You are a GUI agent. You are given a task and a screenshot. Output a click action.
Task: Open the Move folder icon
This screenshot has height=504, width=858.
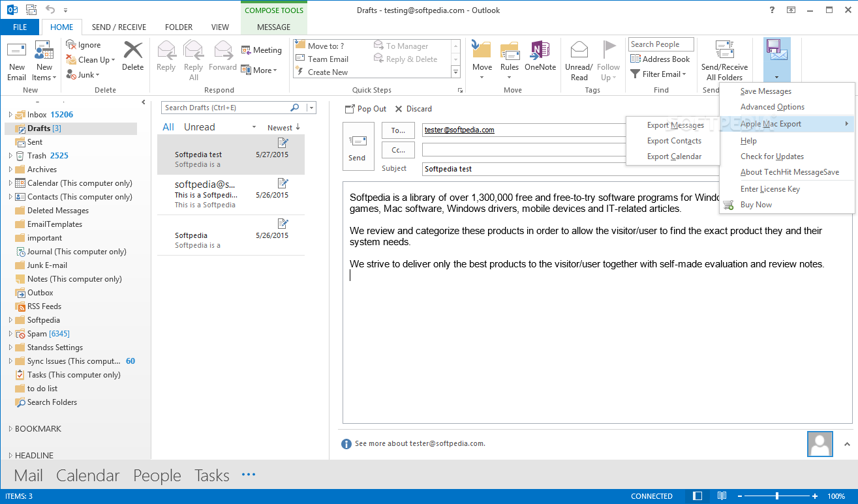(x=482, y=50)
